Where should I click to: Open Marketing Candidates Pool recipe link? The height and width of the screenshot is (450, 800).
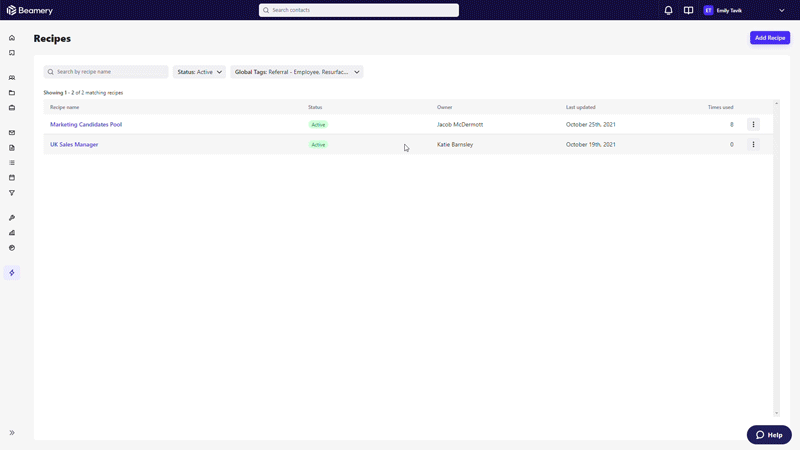[86, 124]
